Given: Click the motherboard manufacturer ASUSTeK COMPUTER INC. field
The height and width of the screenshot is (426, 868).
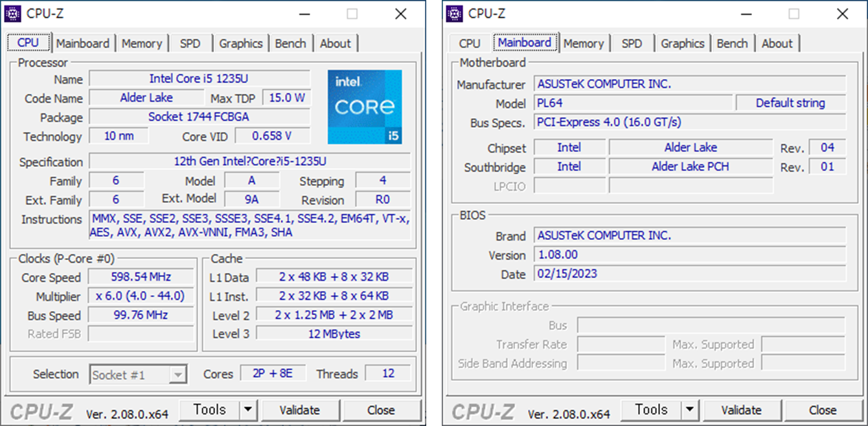Looking at the screenshot, I should click(x=690, y=84).
